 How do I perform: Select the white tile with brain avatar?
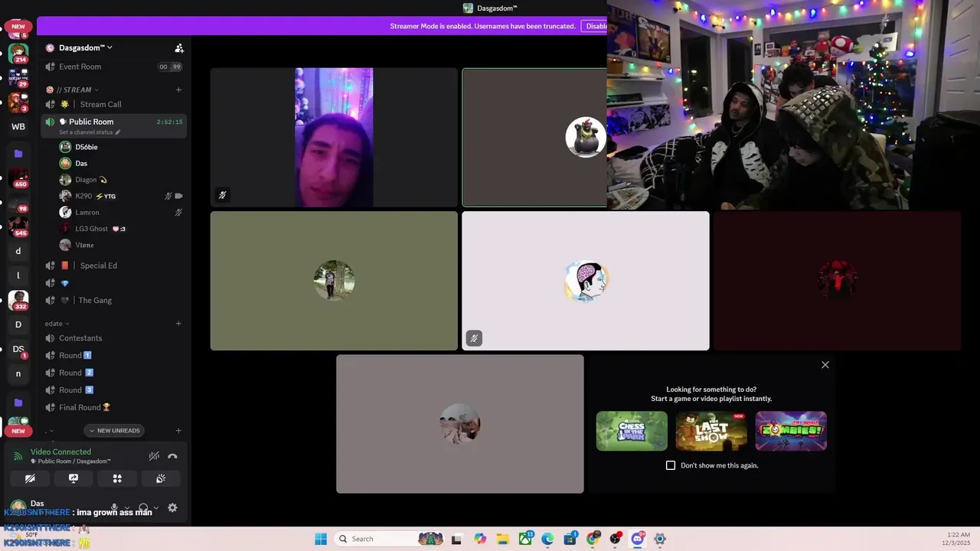[586, 281]
